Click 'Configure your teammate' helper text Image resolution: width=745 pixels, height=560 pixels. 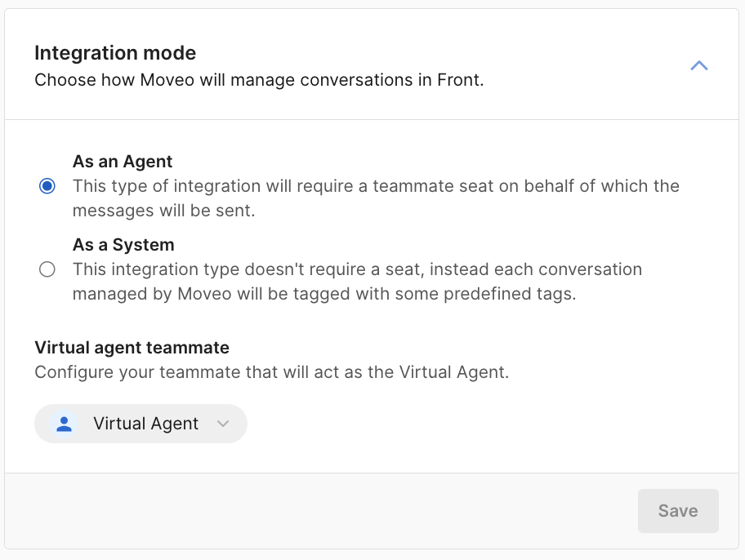pyautogui.click(x=271, y=373)
